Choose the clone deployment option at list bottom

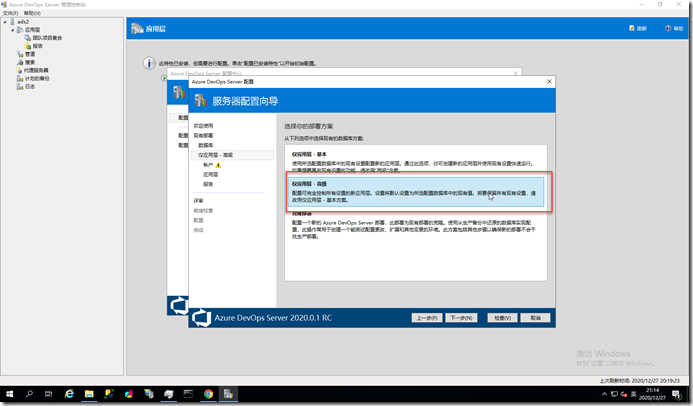[x=415, y=225]
